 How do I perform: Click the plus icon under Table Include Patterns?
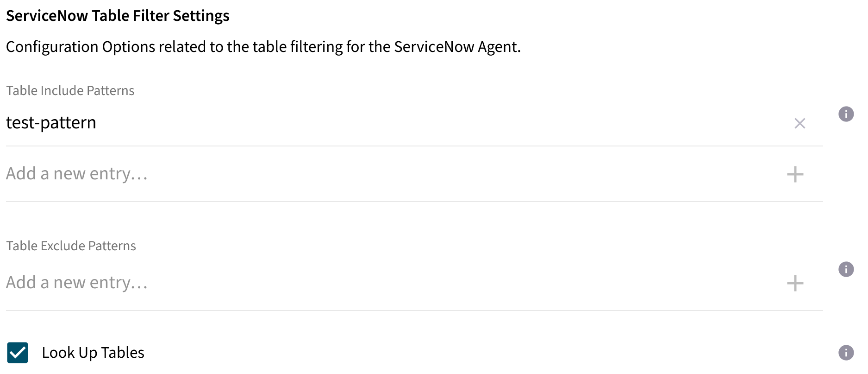795,174
